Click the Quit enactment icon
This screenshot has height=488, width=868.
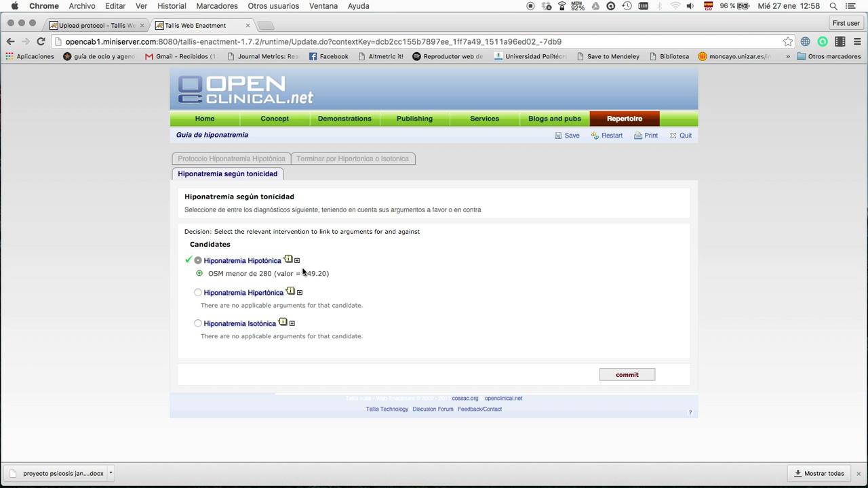point(673,136)
